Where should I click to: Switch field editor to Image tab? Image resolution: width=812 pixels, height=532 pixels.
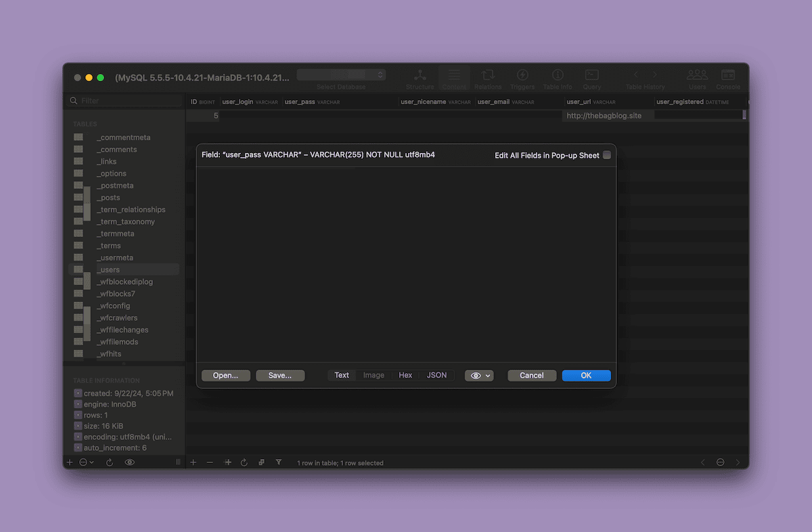[374, 375]
